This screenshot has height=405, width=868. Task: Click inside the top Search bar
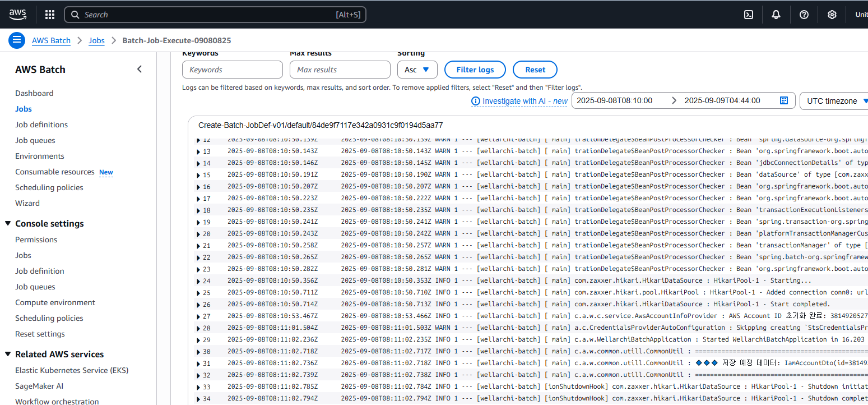pos(215,15)
